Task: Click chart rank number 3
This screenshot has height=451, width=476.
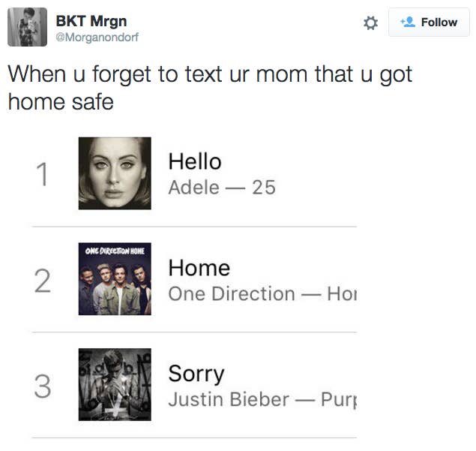Action: pos(43,387)
